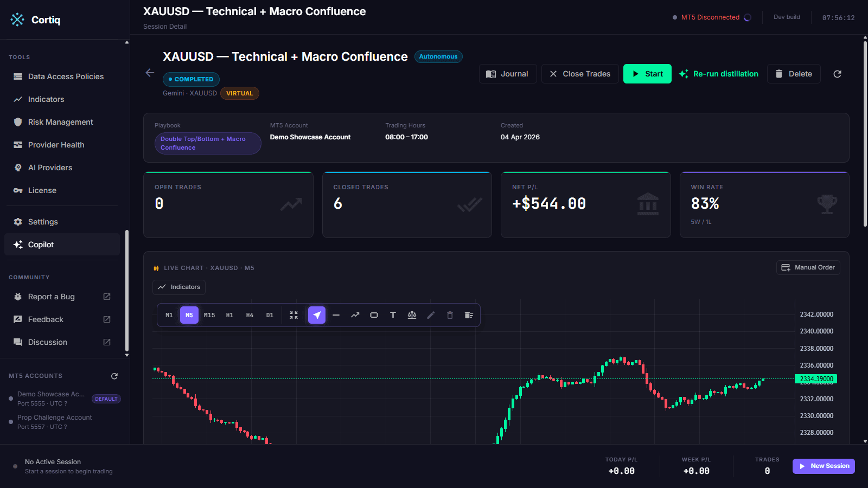Open the Indicators sidebar item
The height and width of the screenshot is (488, 868).
click(62, 99)
